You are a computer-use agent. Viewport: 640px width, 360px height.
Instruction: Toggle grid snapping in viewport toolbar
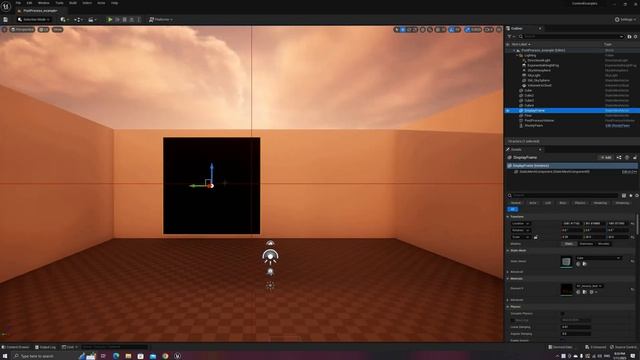[x=438, y=30]
